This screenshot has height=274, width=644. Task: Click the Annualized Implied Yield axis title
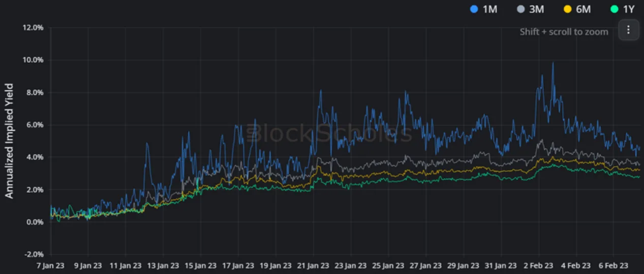pos(9,141)
